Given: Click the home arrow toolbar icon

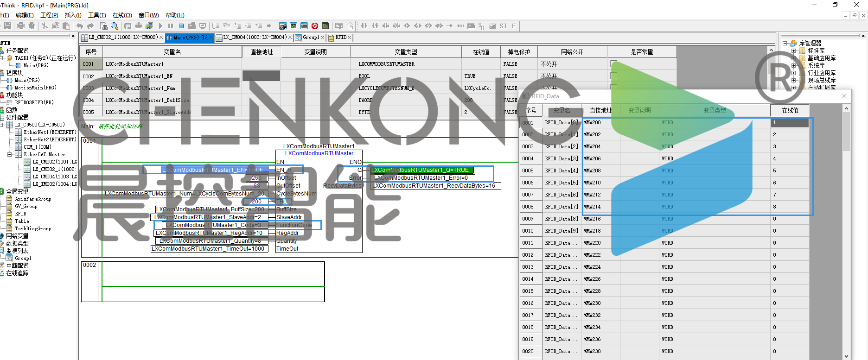Looking at the screenshot, I should coord(350,26).
